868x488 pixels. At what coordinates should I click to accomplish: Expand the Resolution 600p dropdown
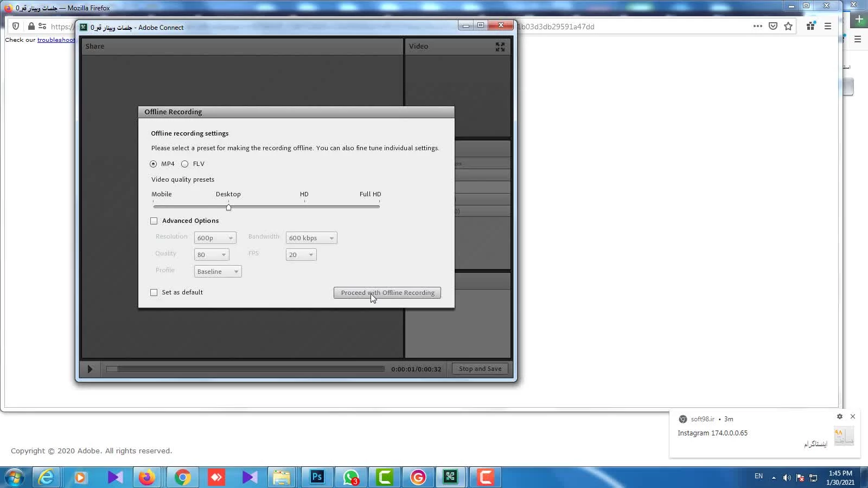pos(215,238)
